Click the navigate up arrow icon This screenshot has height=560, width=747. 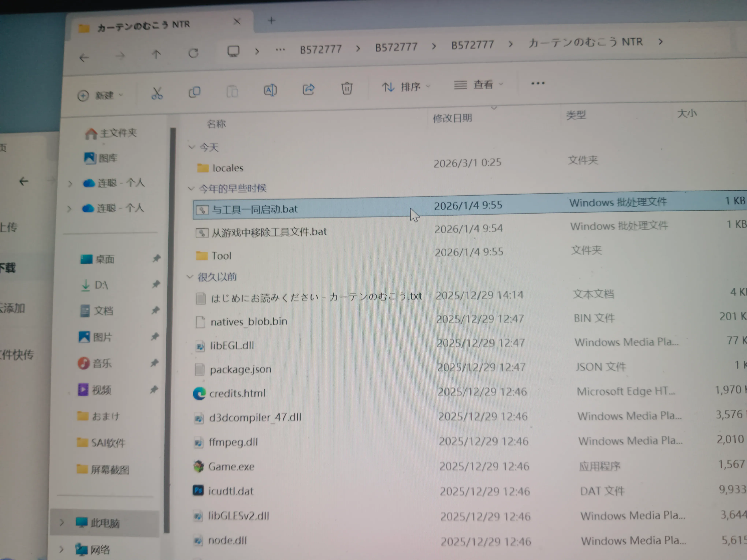click(156, 54)
